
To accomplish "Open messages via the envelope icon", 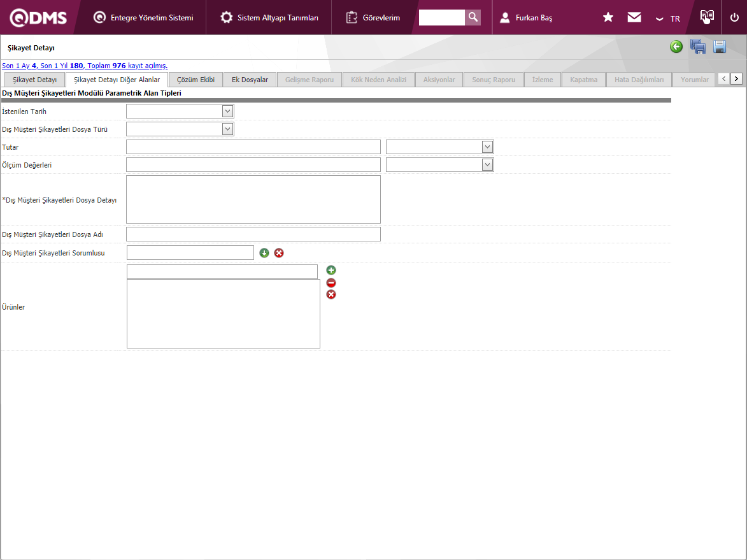I will click(634, 17).
